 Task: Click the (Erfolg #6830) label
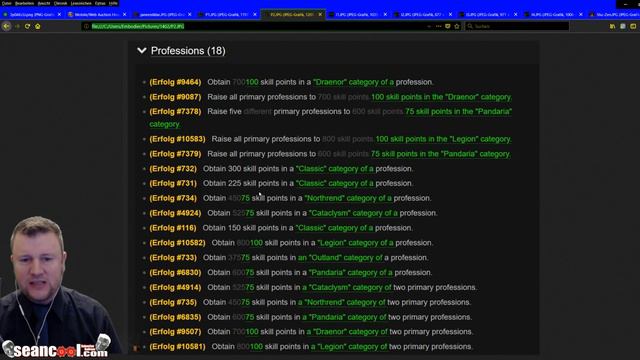click(x=175, y=272)
